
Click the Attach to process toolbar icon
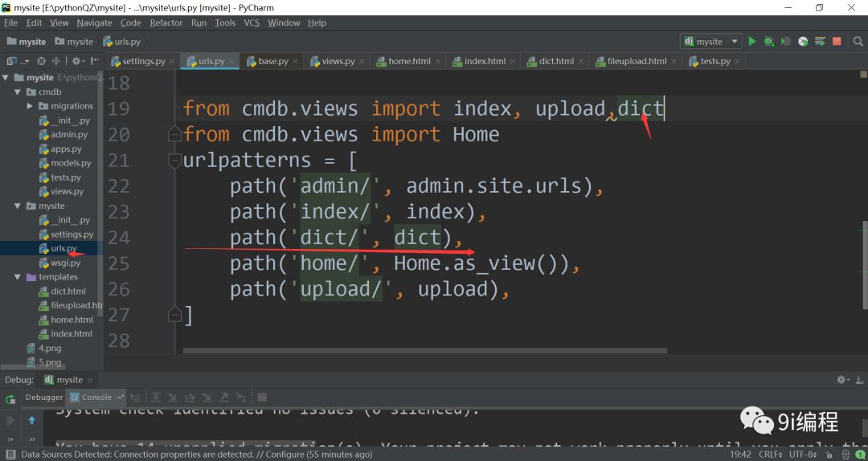pos(820,42)
